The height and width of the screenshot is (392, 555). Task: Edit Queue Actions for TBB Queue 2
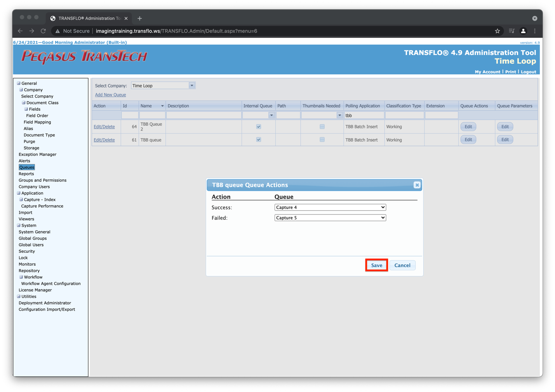pyautogui.click(x=468, y=127)
